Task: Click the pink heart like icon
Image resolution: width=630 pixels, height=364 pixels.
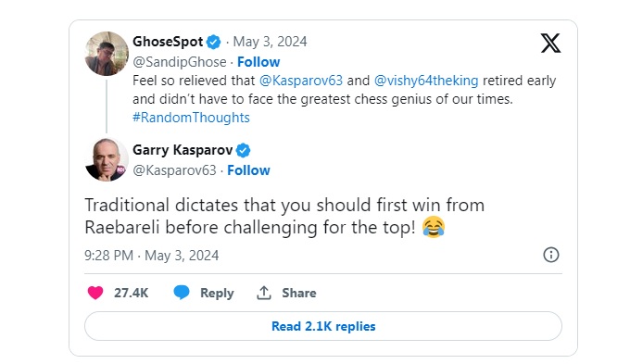Action: pos(95,293)
